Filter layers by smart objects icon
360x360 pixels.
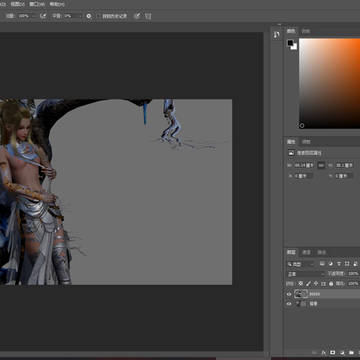point(355,264)
